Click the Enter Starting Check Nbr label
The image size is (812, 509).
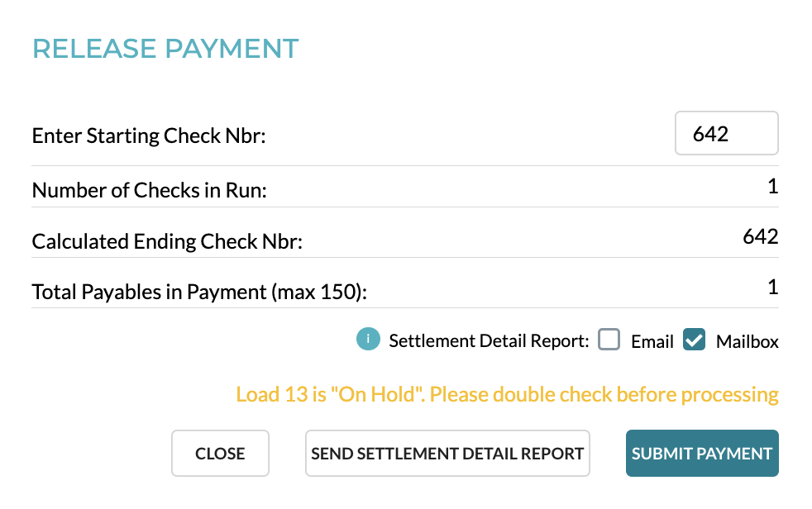[149, 136]
